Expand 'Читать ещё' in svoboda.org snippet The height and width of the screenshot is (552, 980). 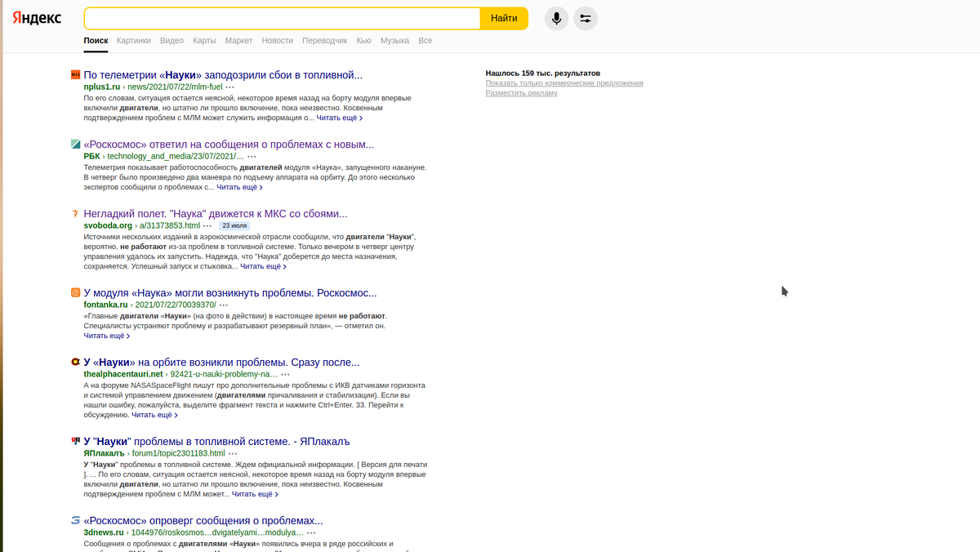263,266
